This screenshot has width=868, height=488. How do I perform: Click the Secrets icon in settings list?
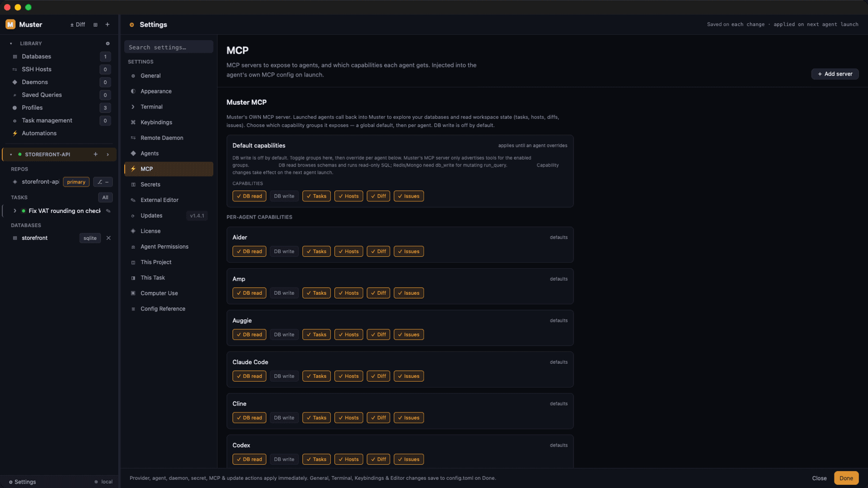(133, 185)
